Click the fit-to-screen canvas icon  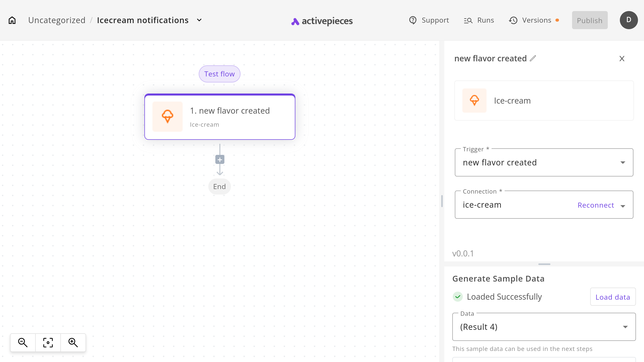[48, 342]
